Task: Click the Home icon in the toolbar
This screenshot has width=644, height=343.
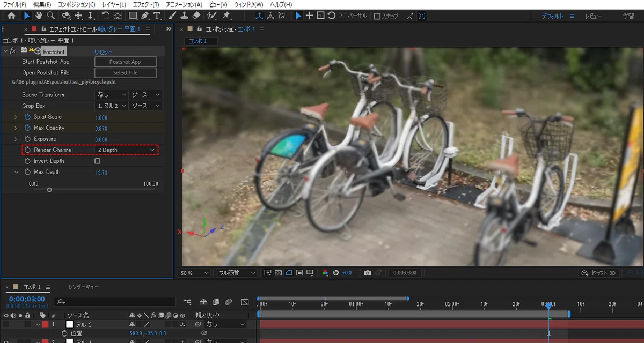Action: point(11,16)
